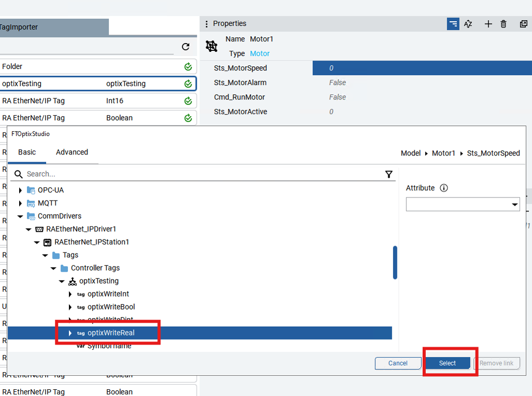Click the MQTT folder icon
Image resolution: width=532 pixels, height=396 pixels.
click(31, 203)
